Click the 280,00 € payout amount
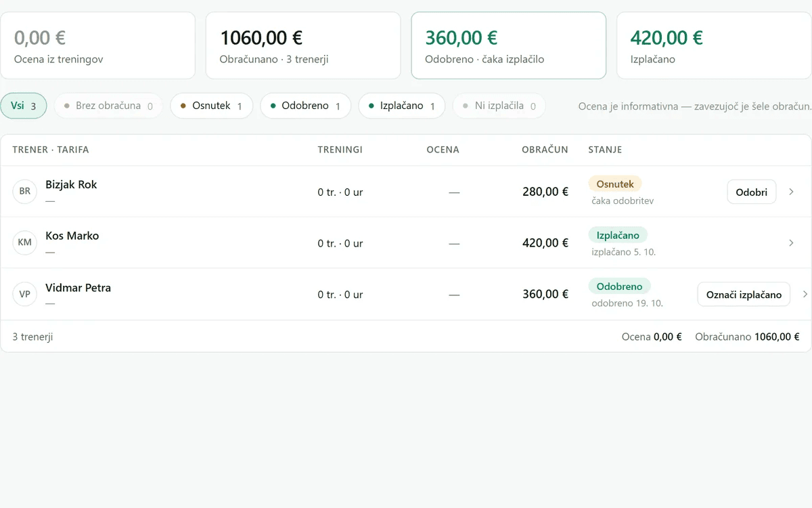812x508 pixels. pyautogui.click(x=545, y=192)
